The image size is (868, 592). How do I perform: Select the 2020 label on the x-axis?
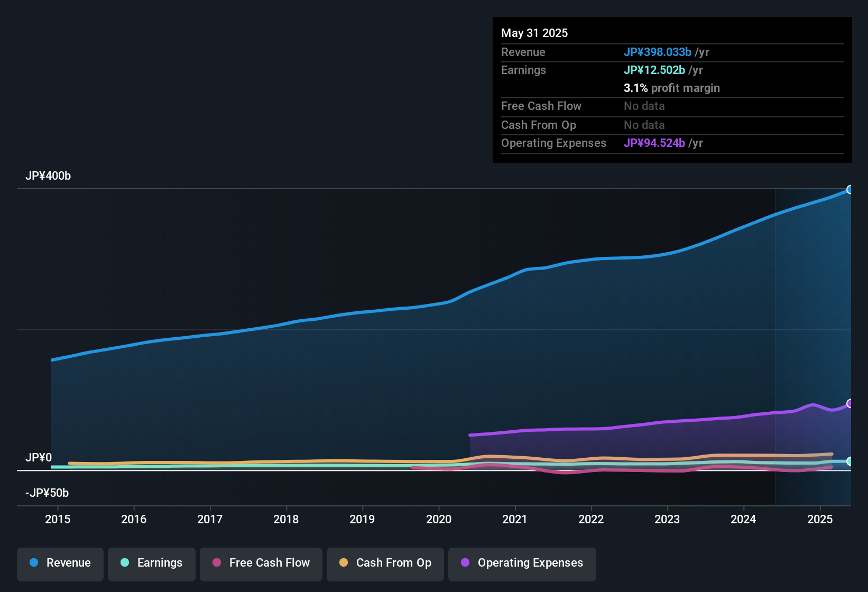coord(439,520)
